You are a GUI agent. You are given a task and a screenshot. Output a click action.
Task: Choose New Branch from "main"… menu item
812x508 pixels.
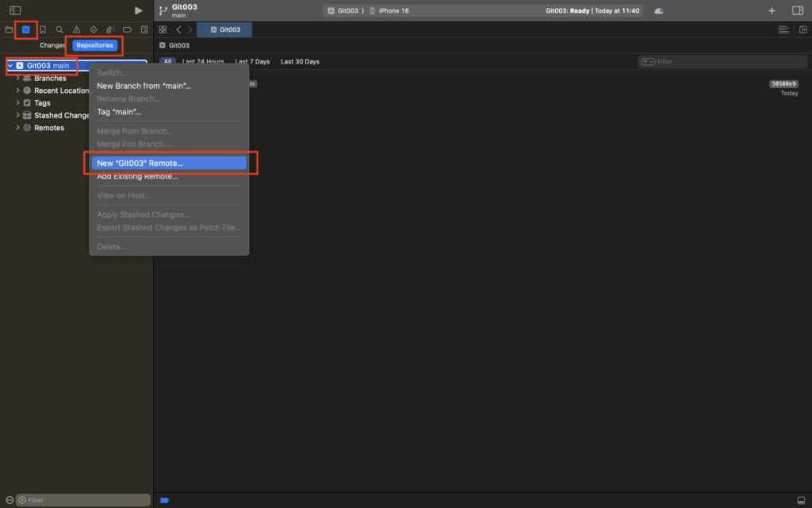coord(169,86)
